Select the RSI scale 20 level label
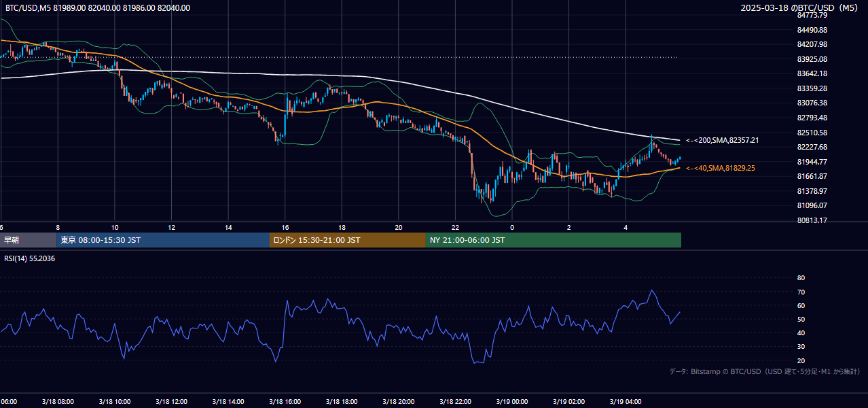 801,360
